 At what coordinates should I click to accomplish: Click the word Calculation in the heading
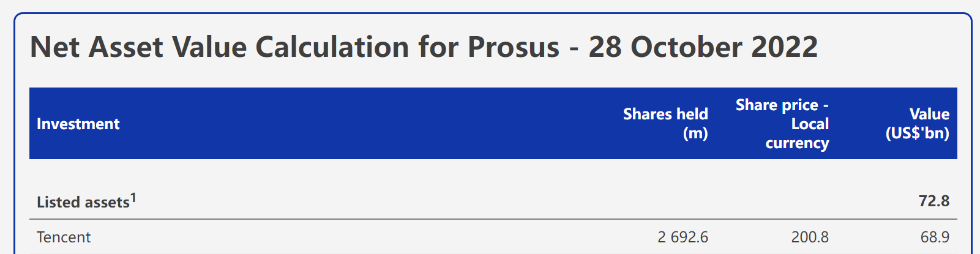(x=332, y=47)
